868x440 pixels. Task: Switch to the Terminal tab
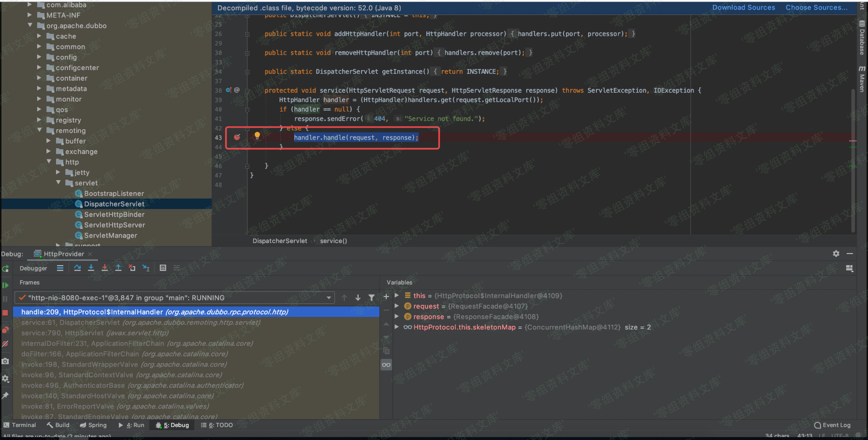point(20,425)
